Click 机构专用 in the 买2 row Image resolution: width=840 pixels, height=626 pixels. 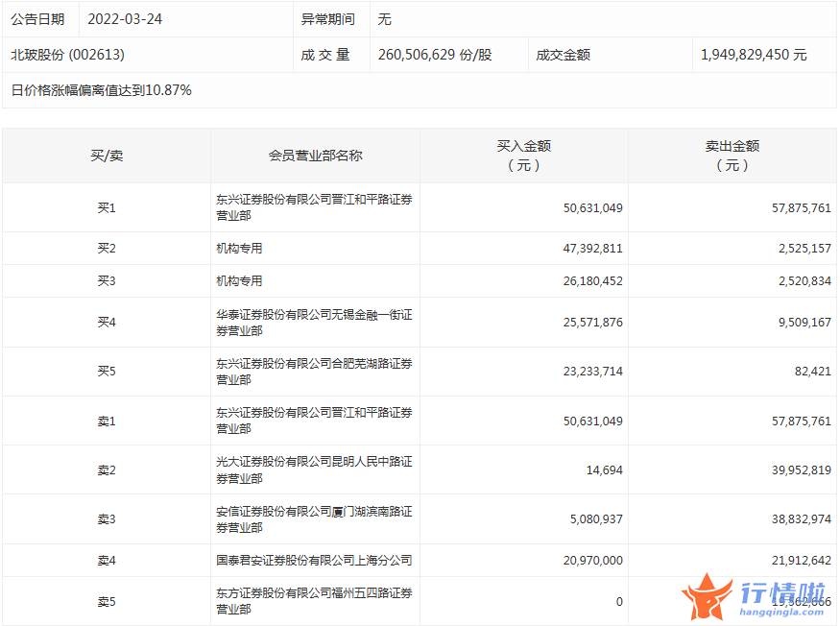click(x=239, y=248)
